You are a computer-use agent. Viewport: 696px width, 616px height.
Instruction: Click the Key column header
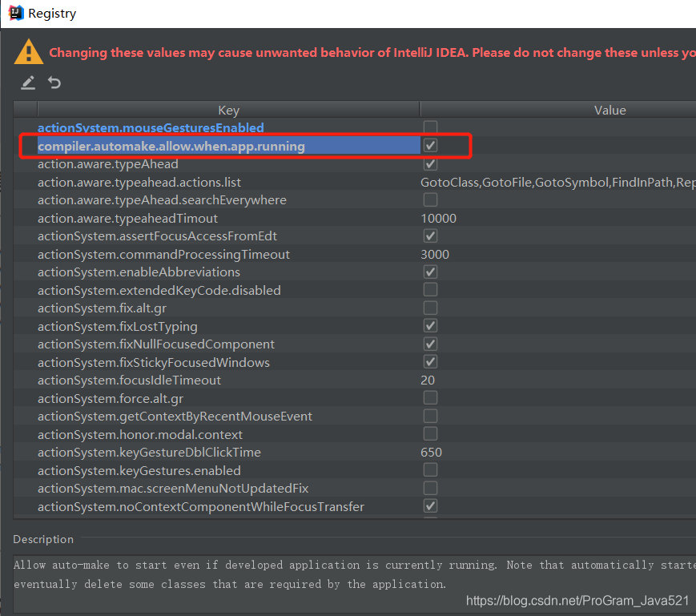(228, 110)
